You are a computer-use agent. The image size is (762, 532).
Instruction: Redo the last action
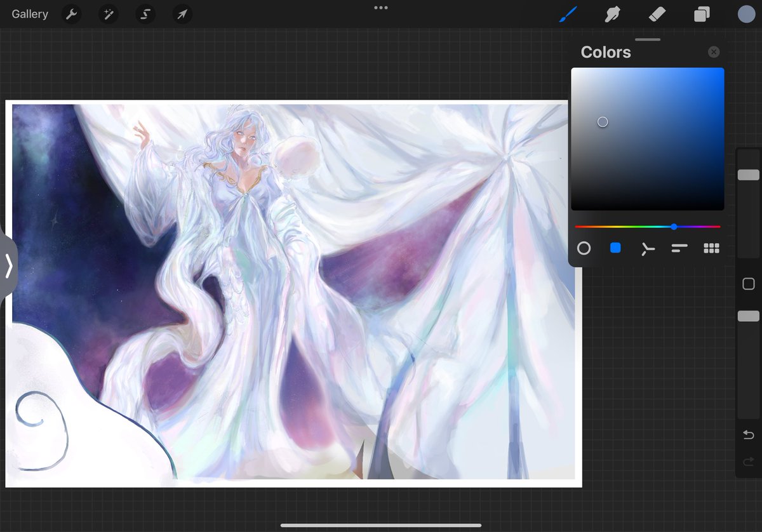748,462
